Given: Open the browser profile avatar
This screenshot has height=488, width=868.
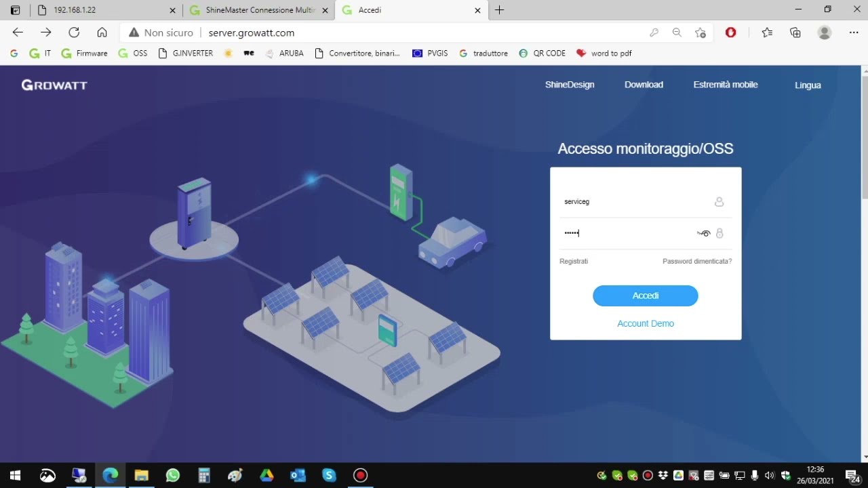Looking at the screenshot, I should click(825, 33).
